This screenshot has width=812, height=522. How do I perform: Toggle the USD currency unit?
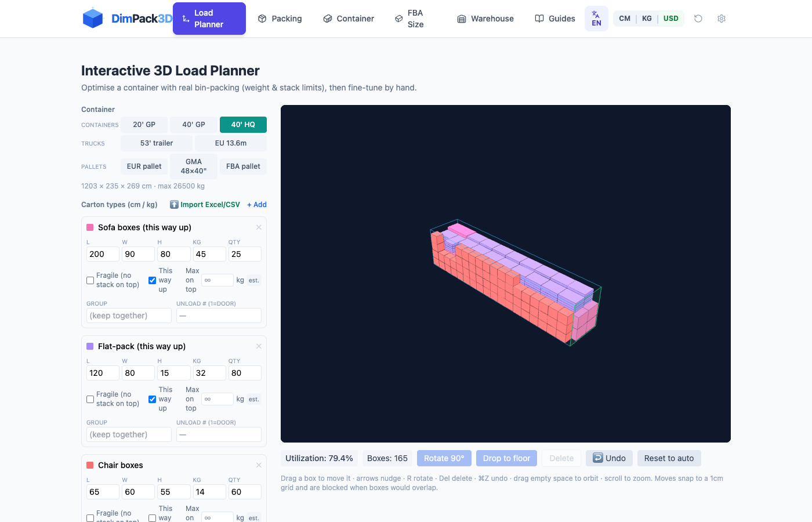click(671, 19)
